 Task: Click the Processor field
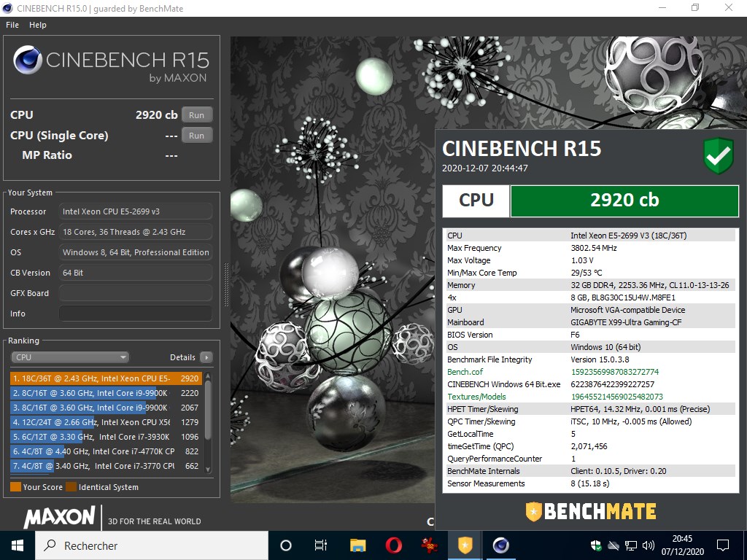[136, 211]
